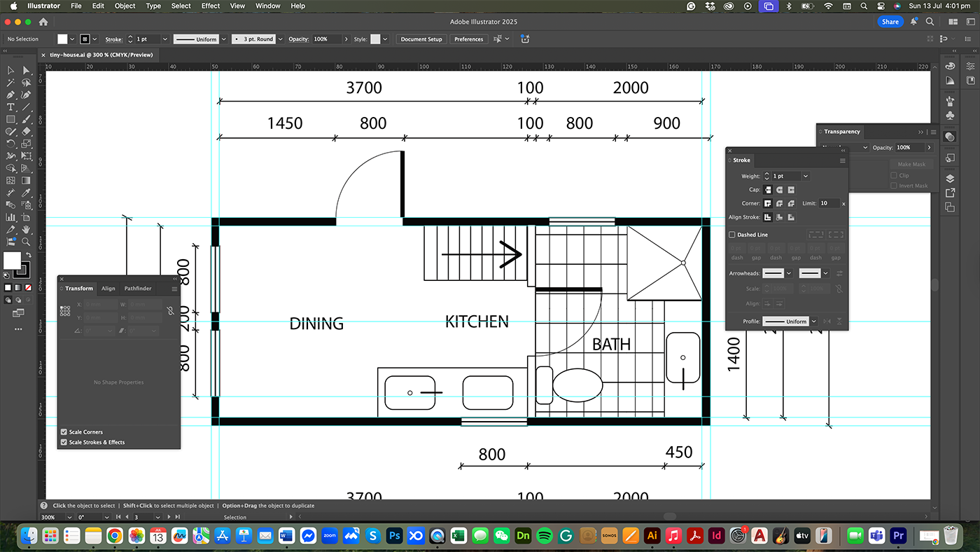Viewport: 980px width, 552px height.
Task: Open the Window menu
Action: (x=268, y=6)
